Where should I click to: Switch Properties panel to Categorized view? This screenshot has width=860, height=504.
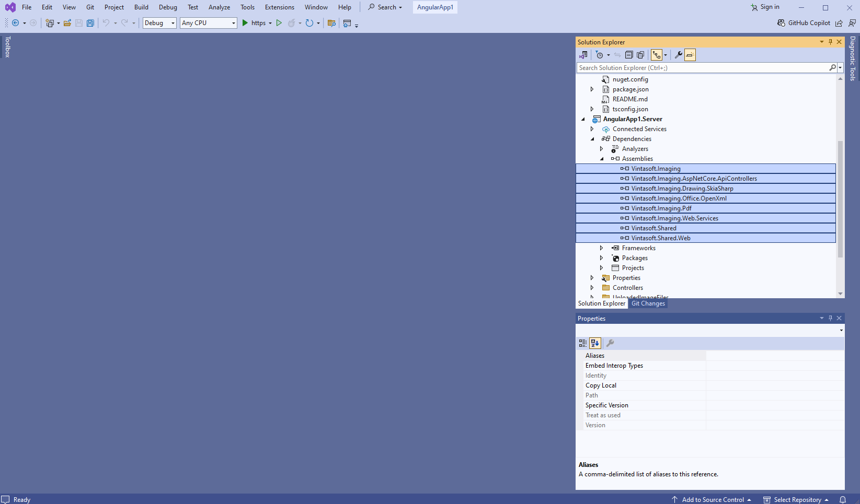click(x=582, y=343)
